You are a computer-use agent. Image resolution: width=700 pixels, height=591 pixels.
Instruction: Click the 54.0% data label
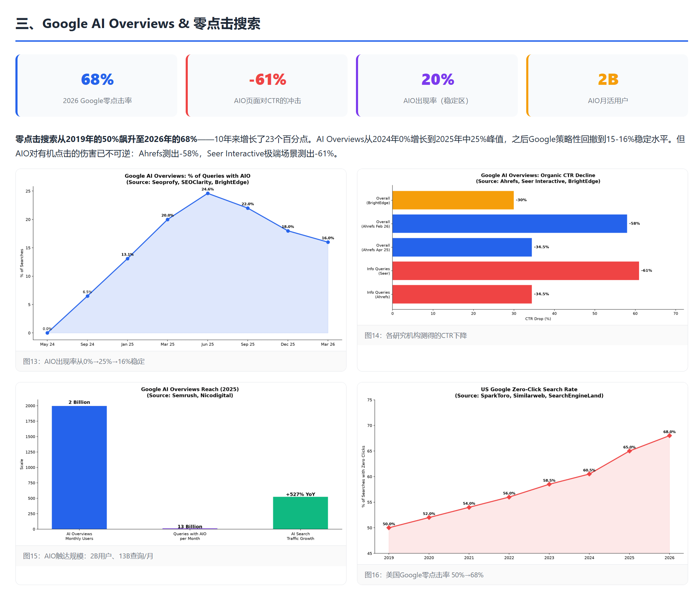pyautogui.click(x=469, y=503)
